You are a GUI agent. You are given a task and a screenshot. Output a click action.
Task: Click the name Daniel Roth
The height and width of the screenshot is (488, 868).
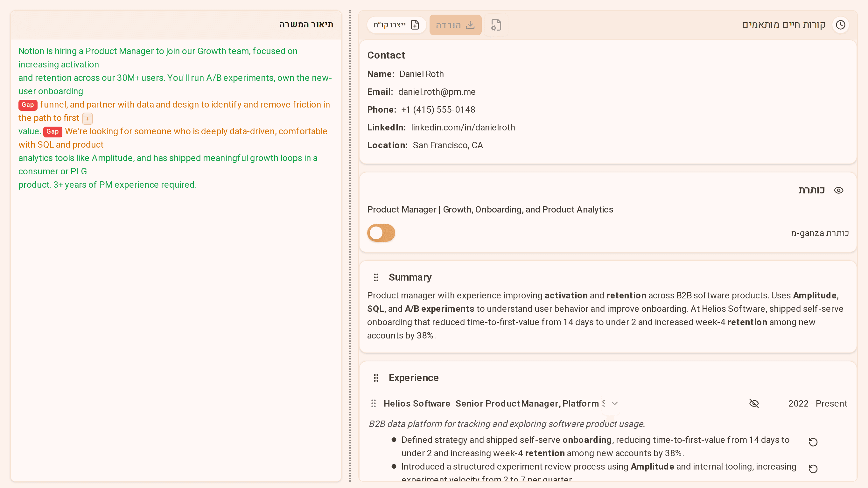click(422, 74)
